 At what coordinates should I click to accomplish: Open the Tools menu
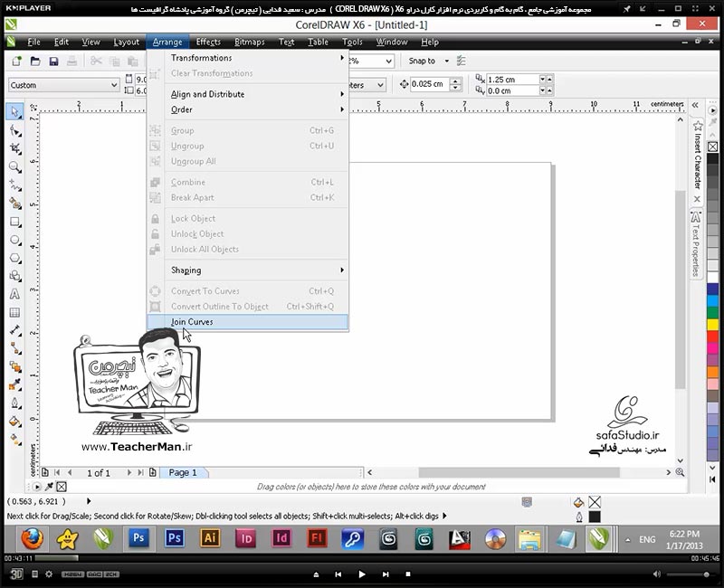tap(352, 42)
